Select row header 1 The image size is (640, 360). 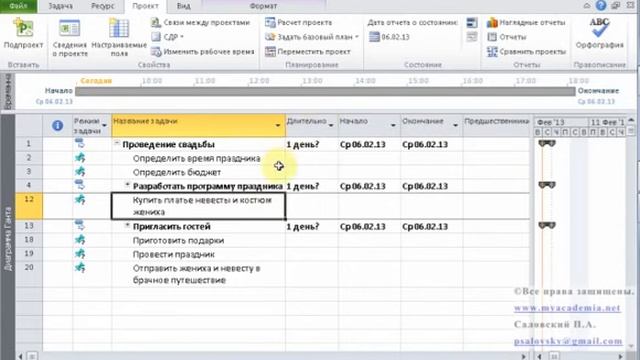pos(29,144)
